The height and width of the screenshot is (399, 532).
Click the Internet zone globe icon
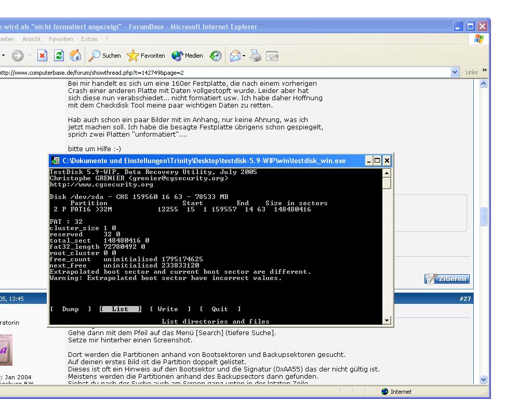pyautogui.click(x=384, y=392)
